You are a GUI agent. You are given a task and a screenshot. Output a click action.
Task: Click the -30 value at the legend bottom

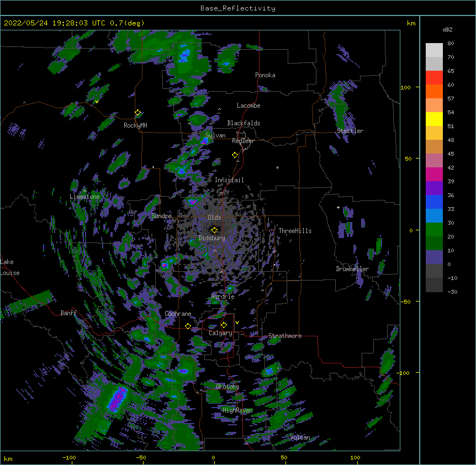pos(452,292)
